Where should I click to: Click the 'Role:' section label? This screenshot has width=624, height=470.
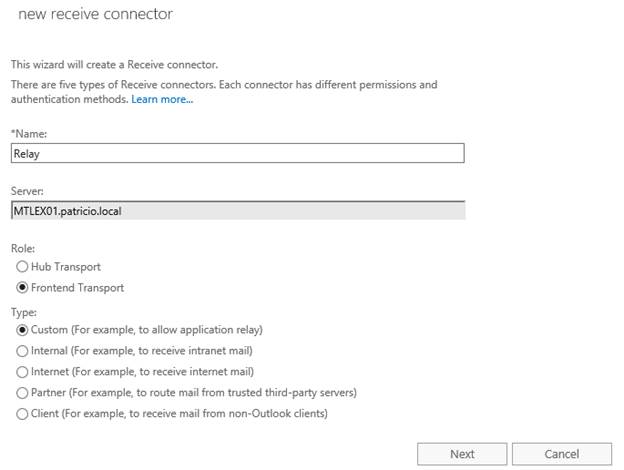(22, 247)
